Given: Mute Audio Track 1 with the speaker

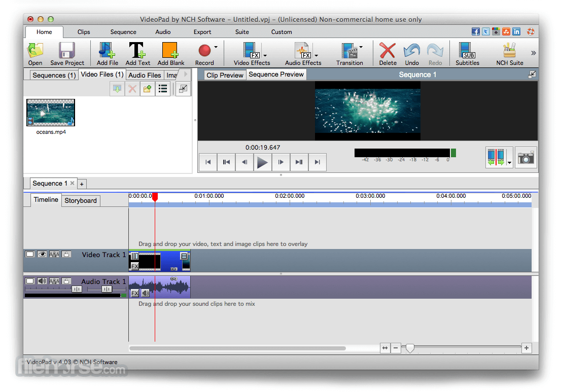Looking at the screenshot, I should click(42, 281).
